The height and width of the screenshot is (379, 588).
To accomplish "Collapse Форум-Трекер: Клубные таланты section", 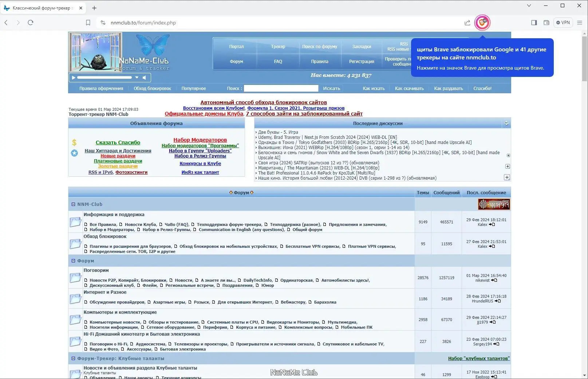I will tap(73, 359).
